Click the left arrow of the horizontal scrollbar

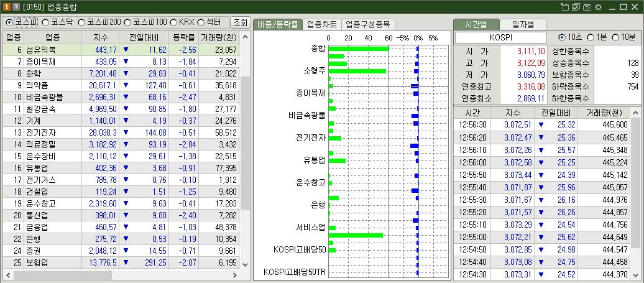click(7, 275)
